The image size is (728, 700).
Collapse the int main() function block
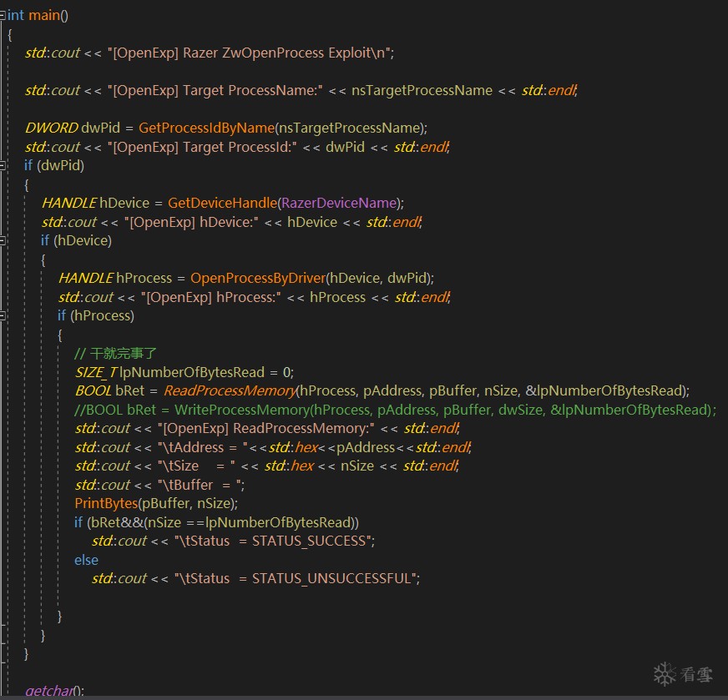coord(3,15)
